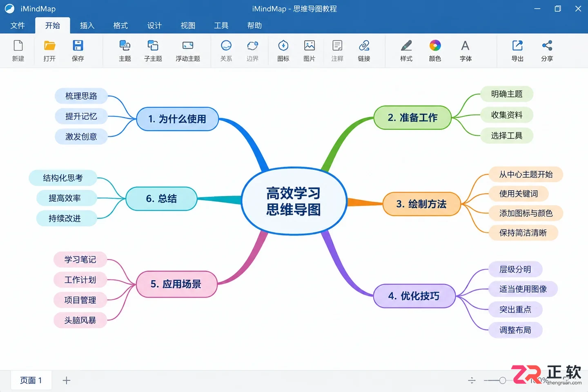Select the branch node 5. 应用场景
This screenshot has width=588, height=392.
(x=176, y=284)
